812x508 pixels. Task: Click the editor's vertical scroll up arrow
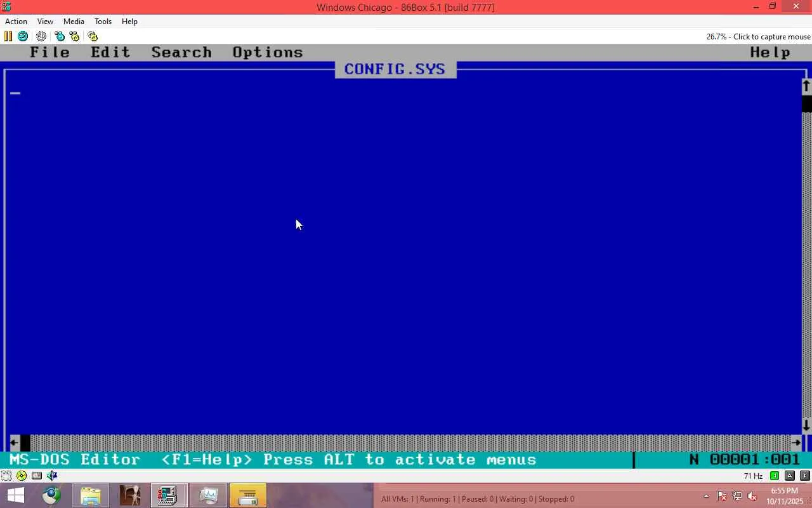[806, 86]
